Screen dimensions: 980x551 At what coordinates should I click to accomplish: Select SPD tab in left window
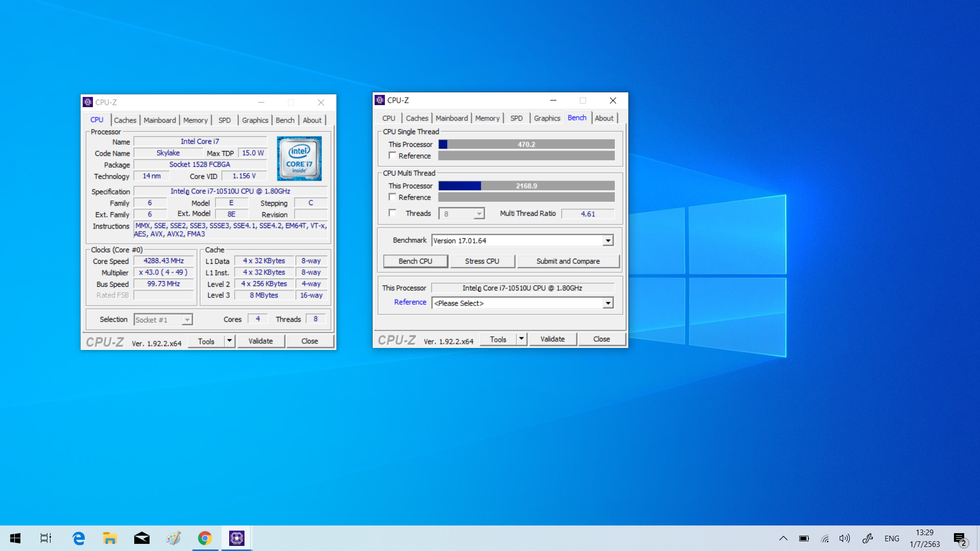(225, 120)
